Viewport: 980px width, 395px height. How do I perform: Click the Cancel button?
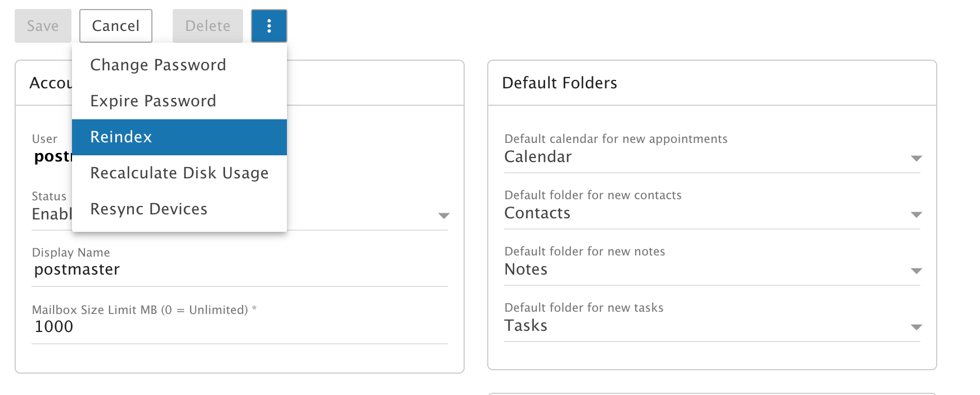(x=116, y=26)
